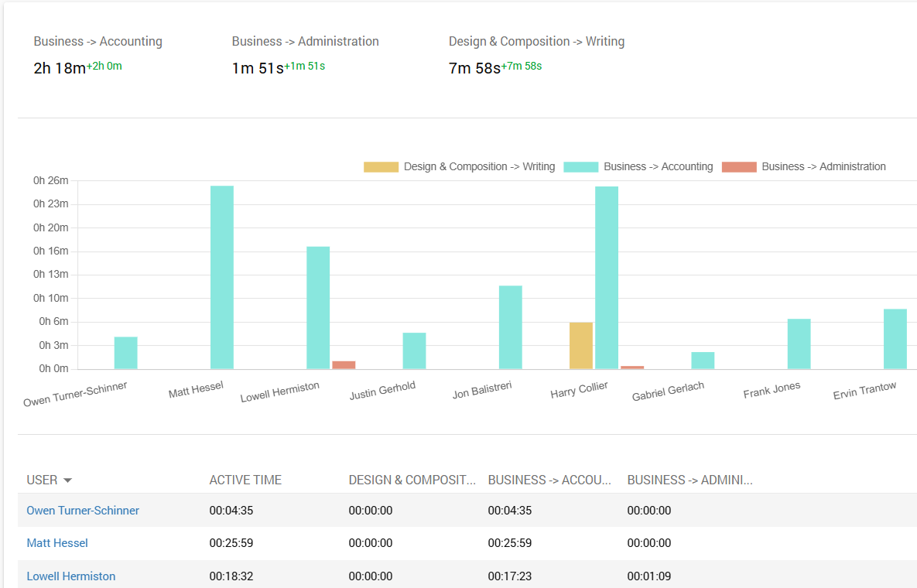Click Business Administration 1m 51s summary
This screenshot has height=588, width=917.
258,68
